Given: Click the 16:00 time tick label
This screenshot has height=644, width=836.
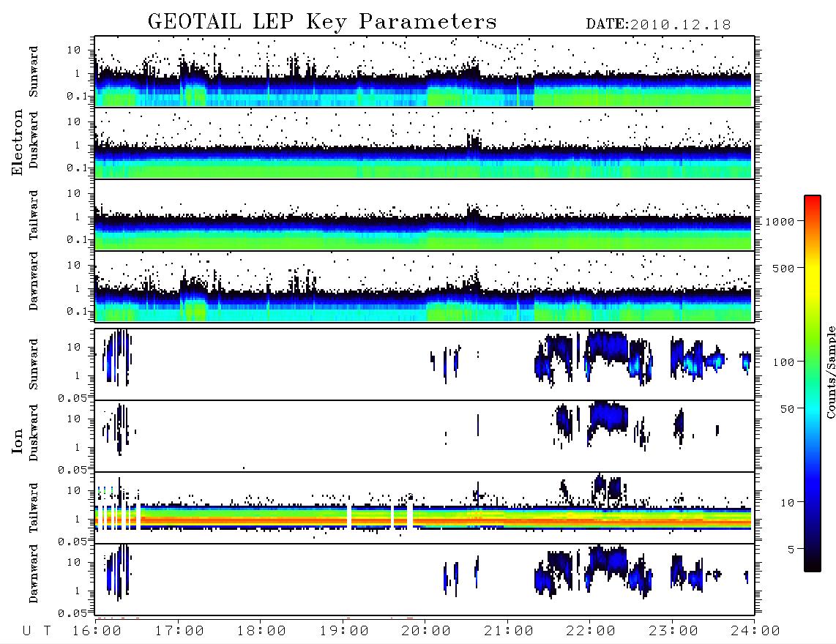Looking at the screenshot, I should tap(97, 632).
